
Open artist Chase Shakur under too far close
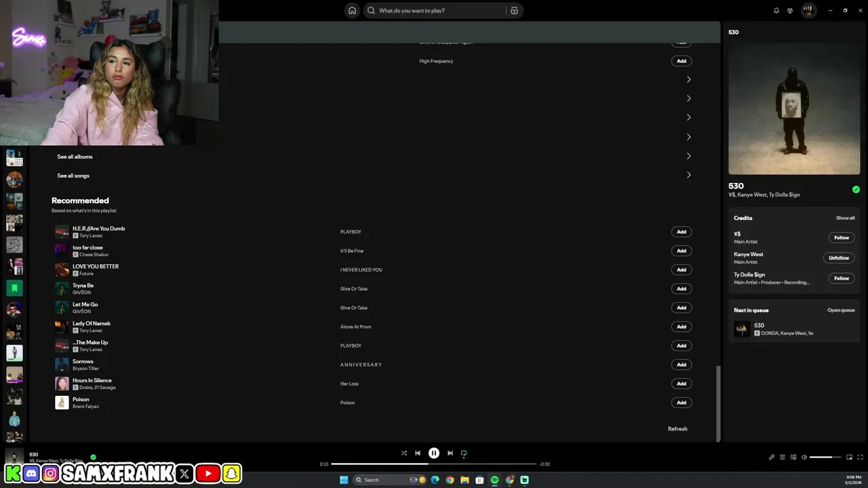(x=94, y=255)
